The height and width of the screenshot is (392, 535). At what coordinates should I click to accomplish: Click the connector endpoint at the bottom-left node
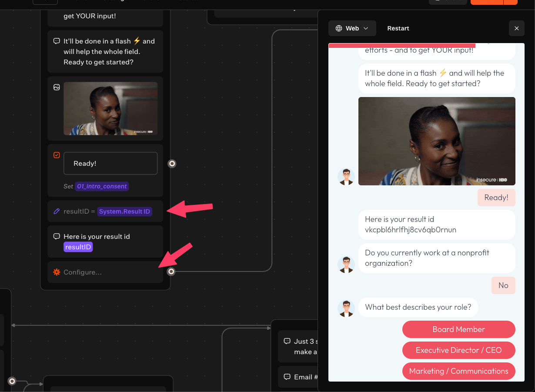pyautogui.click(x=12, y=381)
